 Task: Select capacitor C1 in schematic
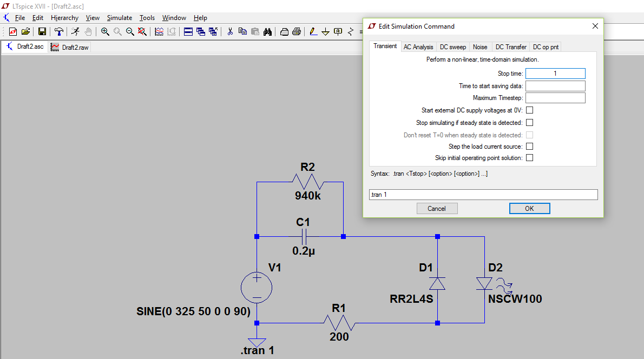pos(304,237)
